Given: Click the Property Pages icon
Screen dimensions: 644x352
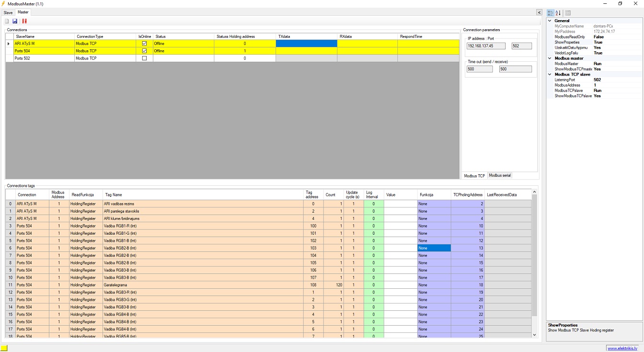Looking at the screenshot, I should [568, 13].
